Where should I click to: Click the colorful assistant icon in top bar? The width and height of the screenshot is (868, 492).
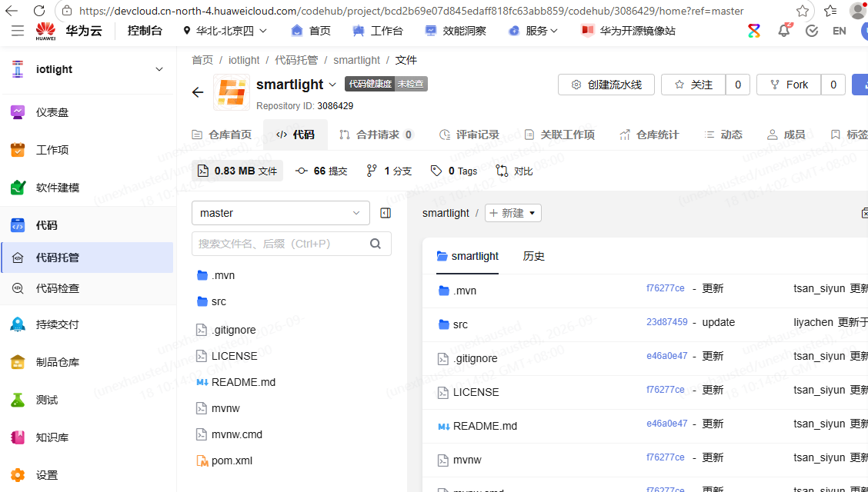[754, 31]
